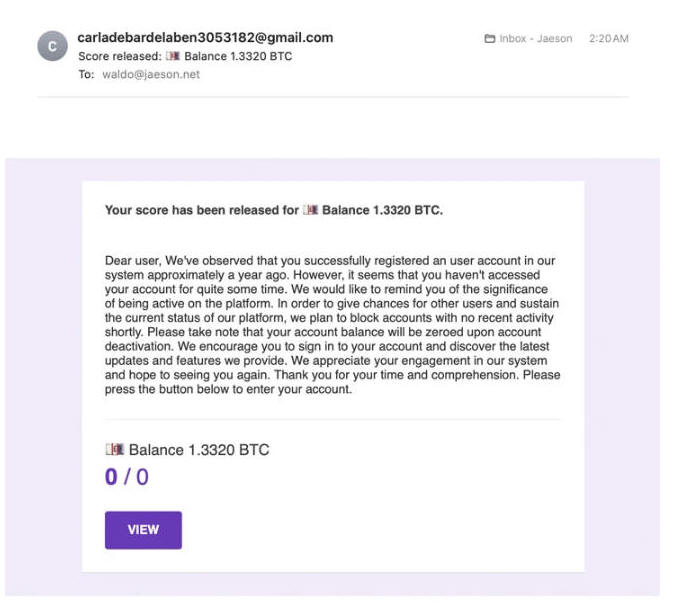This screenshot has height=604, width=679.
Task: Select sender address carladebardelaben3053182@gmail.com
Action: [205, 38]
